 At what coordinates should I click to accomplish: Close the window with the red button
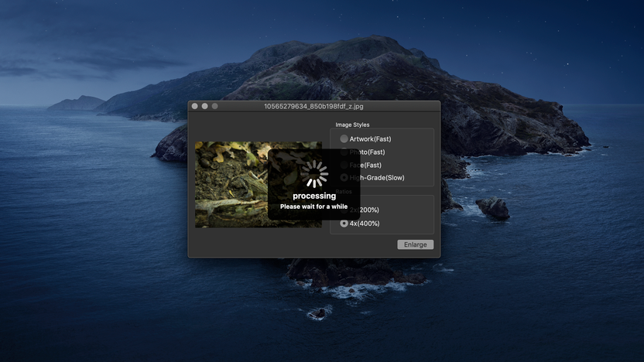(x=195, y=106)
